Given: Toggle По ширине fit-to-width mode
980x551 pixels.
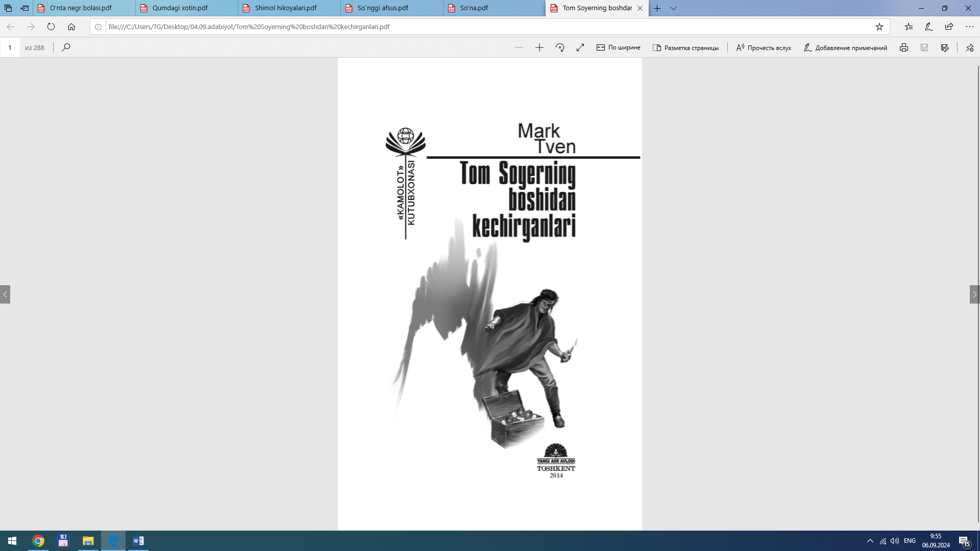Looking at the screenshot, I should pos(618,47).
